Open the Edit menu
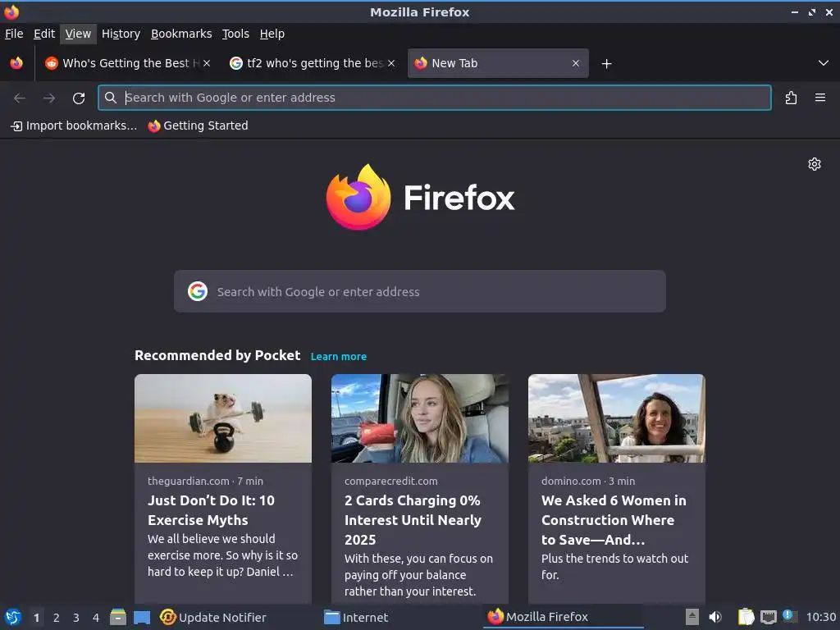The height and width of the screenshot is (630, 840). (x=44, y=34)
